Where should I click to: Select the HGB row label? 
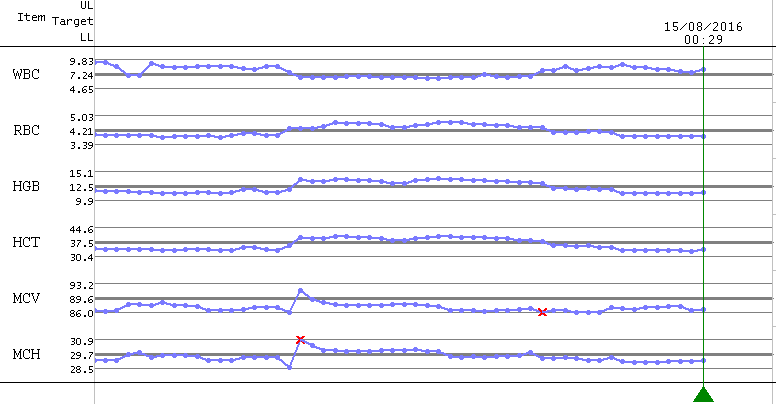pyautogui.click(x=26, y=187)
